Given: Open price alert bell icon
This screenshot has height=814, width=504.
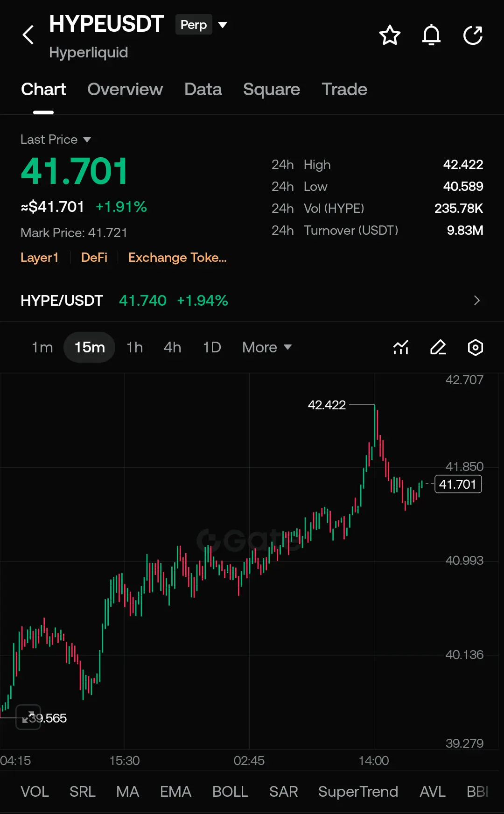Looking at the screenshot, I should click(431, 35).
